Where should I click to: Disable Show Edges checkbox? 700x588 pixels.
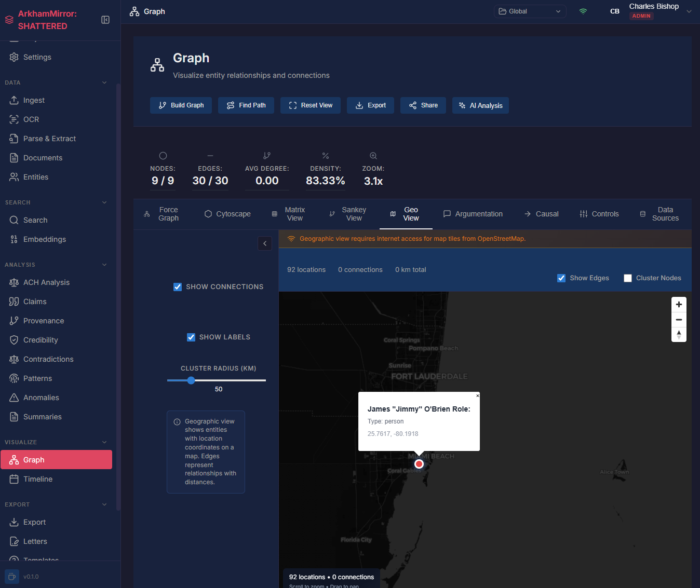click(x=561, y=278)
